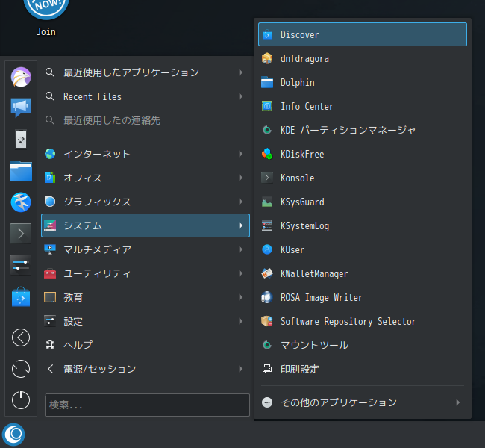Image resolution: width=485 pixels, height=448 pixels.
Task: Open the installer favorite icon below megaphone
Action: click(x=21, y=140)
